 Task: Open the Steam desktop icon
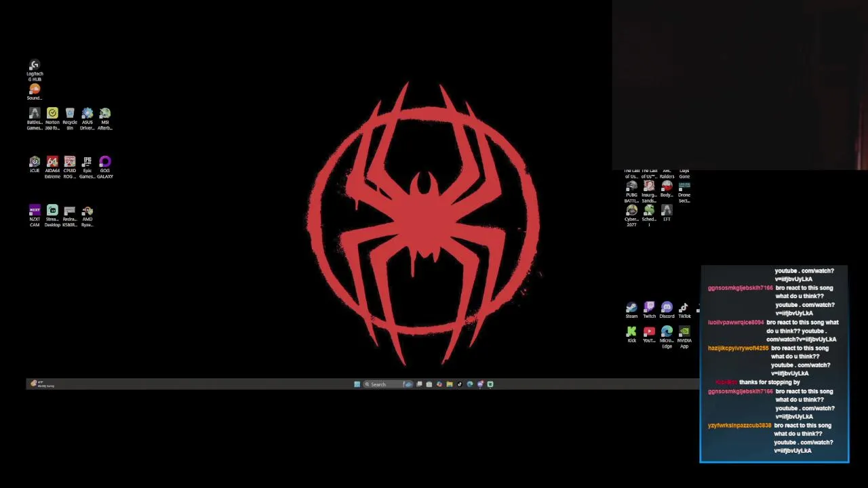point(631,310)
